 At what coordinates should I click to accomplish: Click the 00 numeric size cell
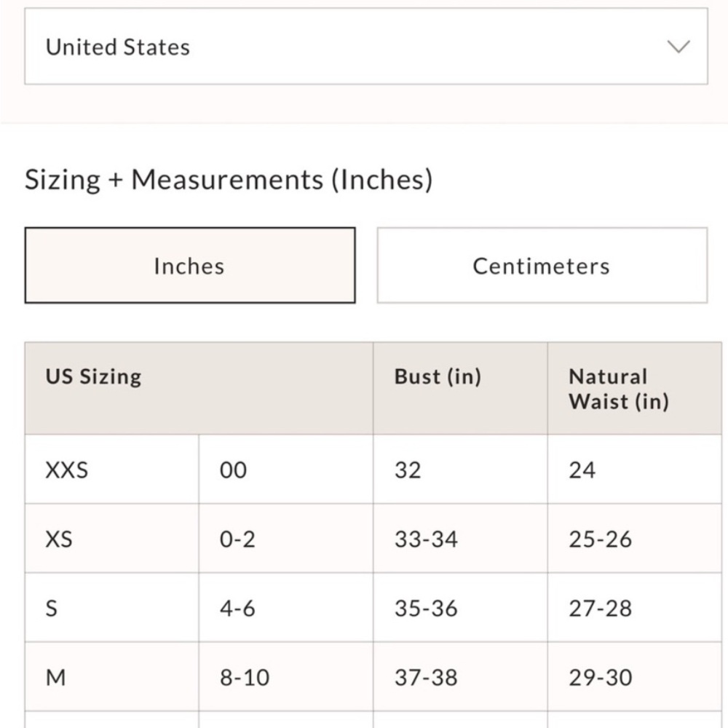pyautogui.click(x=233, y=470)
